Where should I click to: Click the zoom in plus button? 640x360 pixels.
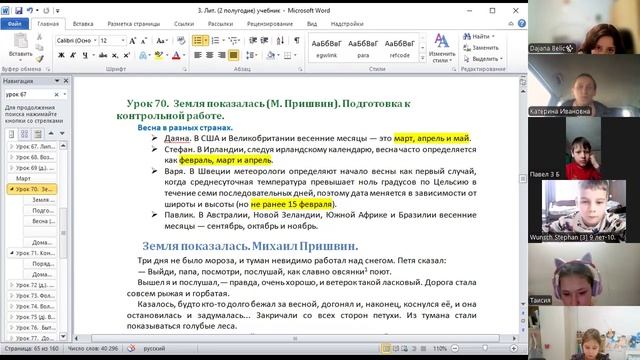514,348
